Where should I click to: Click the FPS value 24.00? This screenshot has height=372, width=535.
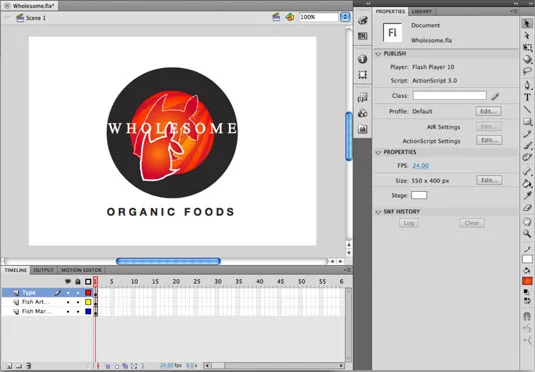point(420,166)
